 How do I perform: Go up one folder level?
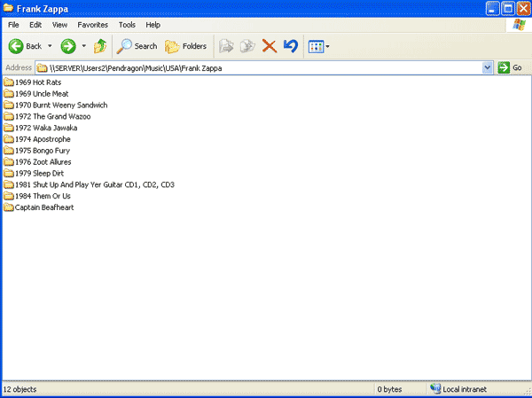(x=100, y=46)
